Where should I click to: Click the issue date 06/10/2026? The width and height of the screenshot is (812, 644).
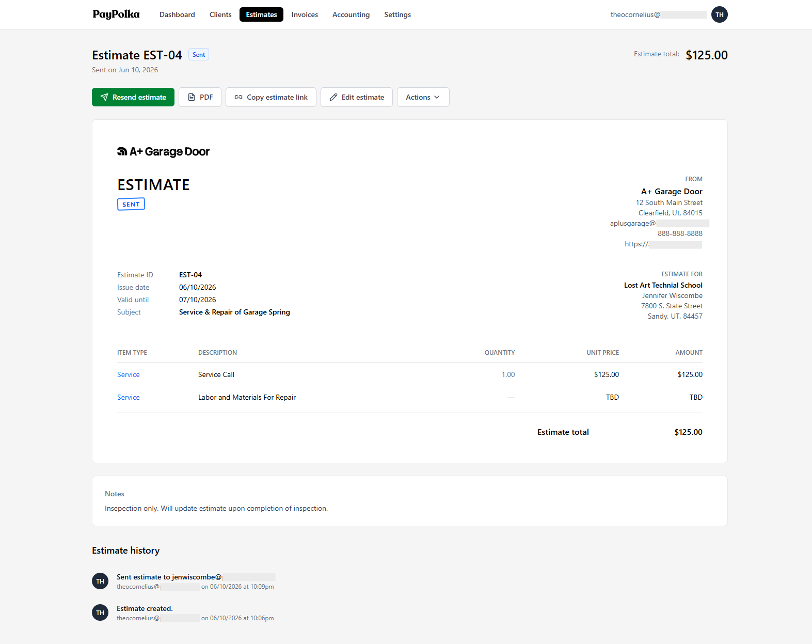[x=198, y=287]
